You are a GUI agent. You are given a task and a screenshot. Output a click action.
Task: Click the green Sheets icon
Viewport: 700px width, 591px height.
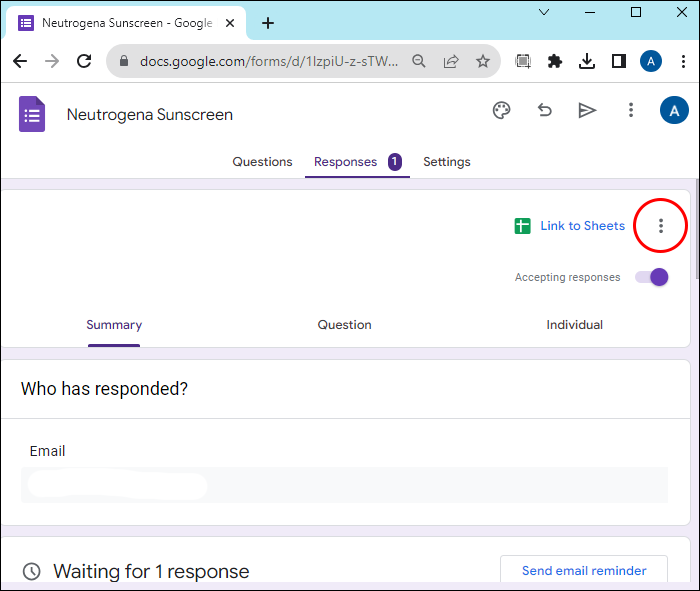(x=522, y=226)
